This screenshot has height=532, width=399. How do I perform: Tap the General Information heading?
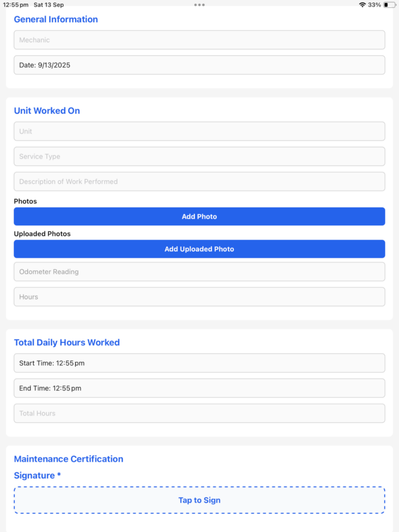pos(56,19)
